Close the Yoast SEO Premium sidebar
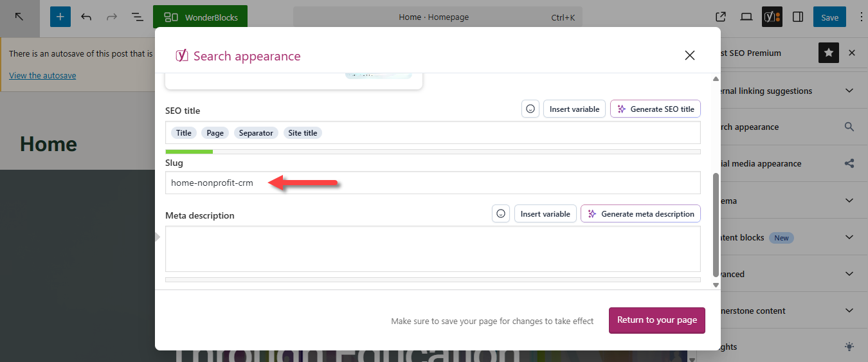The width and height of the screenshot is (868, 362). [x=852, y=53]
